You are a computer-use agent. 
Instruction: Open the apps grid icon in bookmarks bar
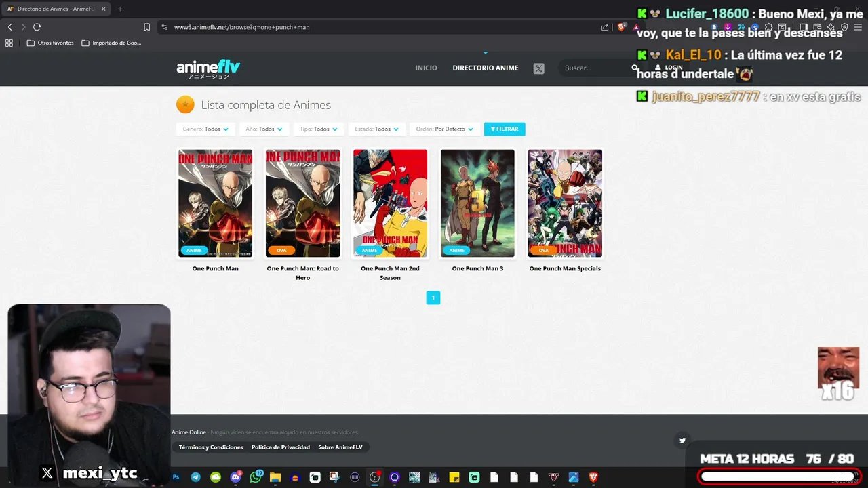tap(9, 43)
